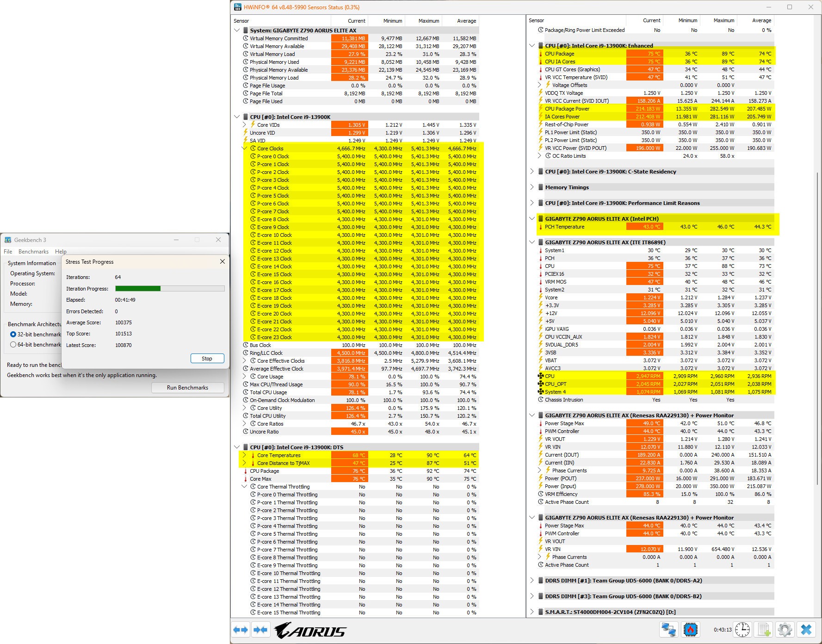Click the shrink layout arrows icon in HWiNFO
This screenshot has width=822, height=644.
click(260, 630)
